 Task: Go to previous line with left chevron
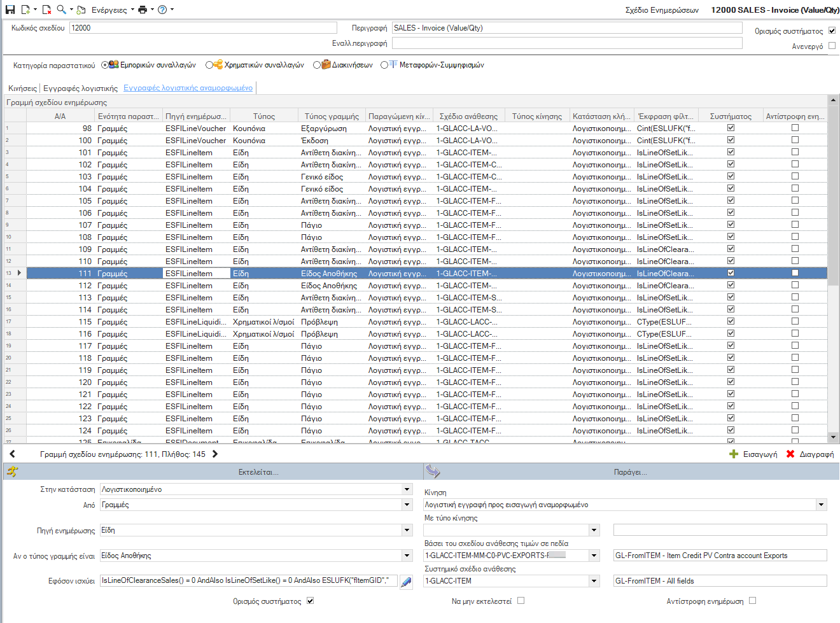click(12, 454)
